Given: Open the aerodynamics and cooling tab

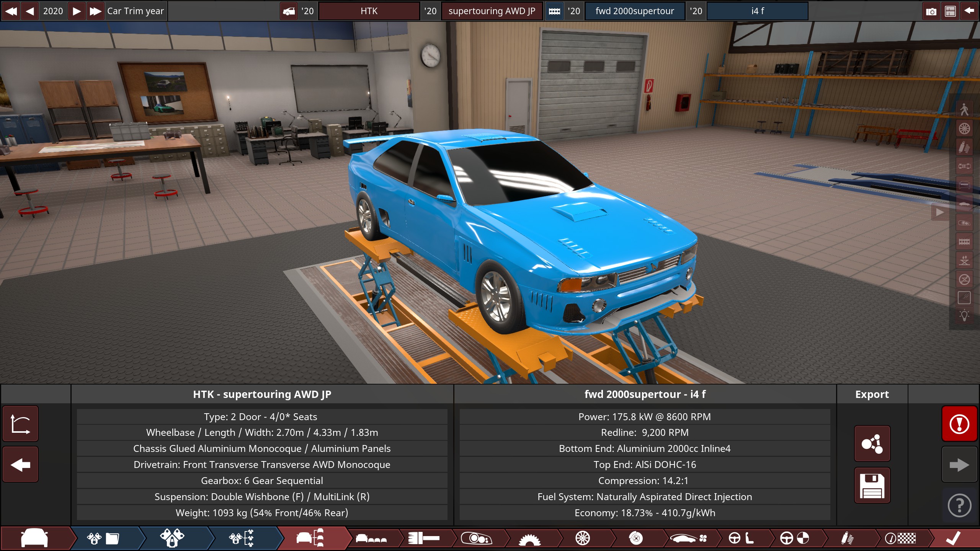Looking at the screenshot, I should coord(688,538).
